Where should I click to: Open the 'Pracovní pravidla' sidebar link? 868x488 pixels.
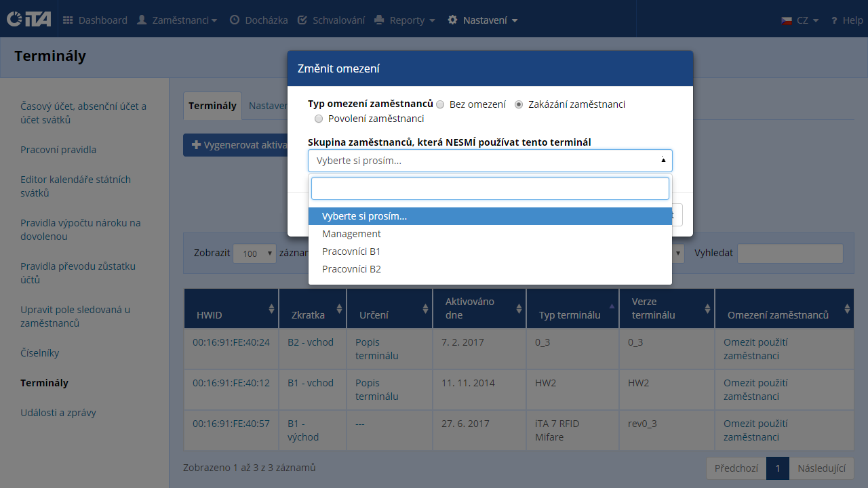point(58,150)
